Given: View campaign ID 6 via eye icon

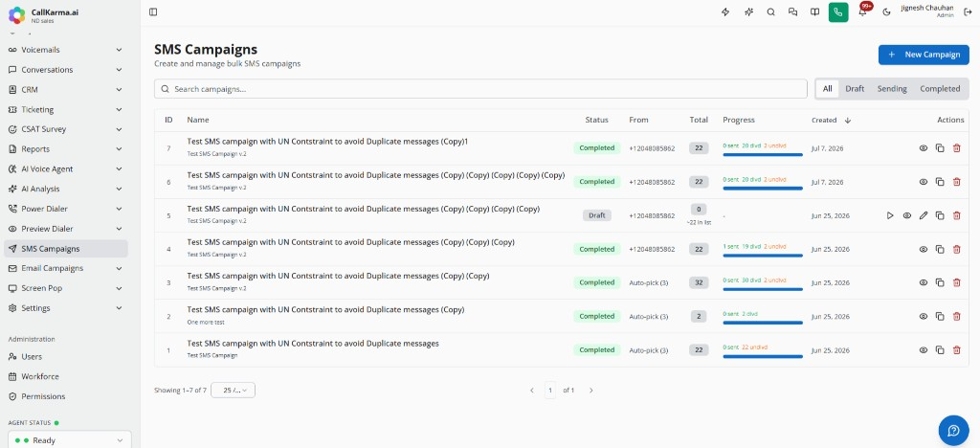Looking at the screenshot, I should click(924, 182).
